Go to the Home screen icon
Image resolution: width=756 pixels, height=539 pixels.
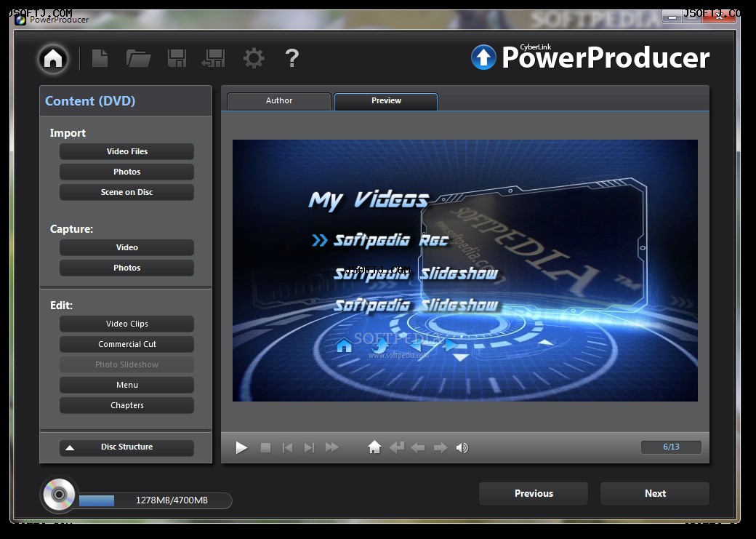(53, 59)
